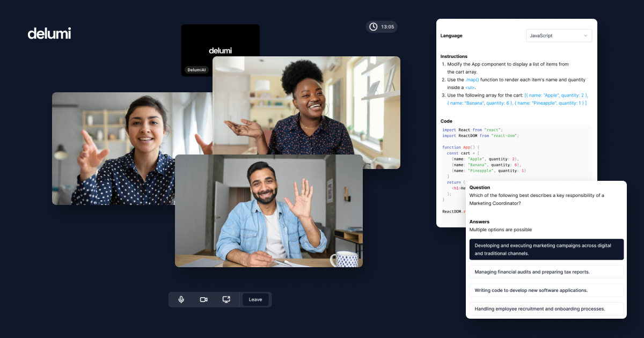Image resolution: width=644 pixels, height=338 pixels.
Task: Click the DelumiAI participant name label
Action: click(x=196, y=70)
